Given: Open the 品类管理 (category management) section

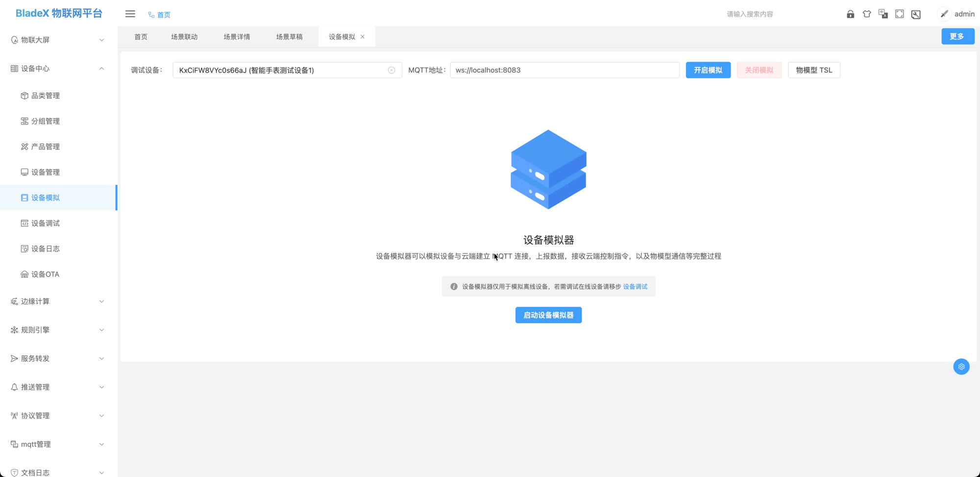Looking at the screenshot, I should (x=47, y=95).
